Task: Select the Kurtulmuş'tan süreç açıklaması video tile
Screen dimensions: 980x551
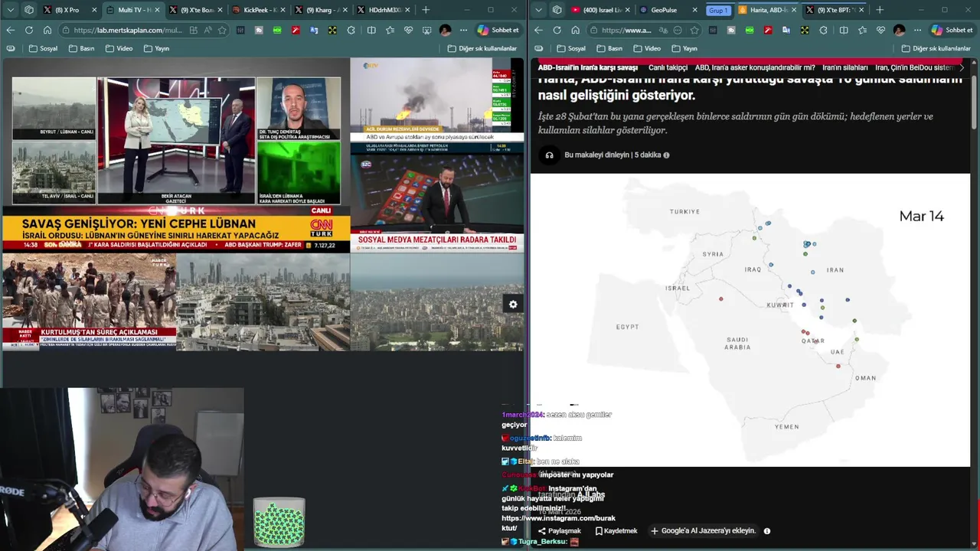Action: pyautogui.click(x=89, y=302)
